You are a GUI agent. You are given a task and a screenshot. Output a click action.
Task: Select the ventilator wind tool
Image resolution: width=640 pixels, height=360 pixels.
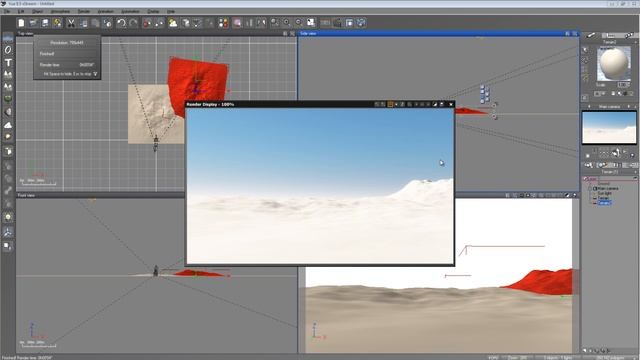[x=8, y=232]
